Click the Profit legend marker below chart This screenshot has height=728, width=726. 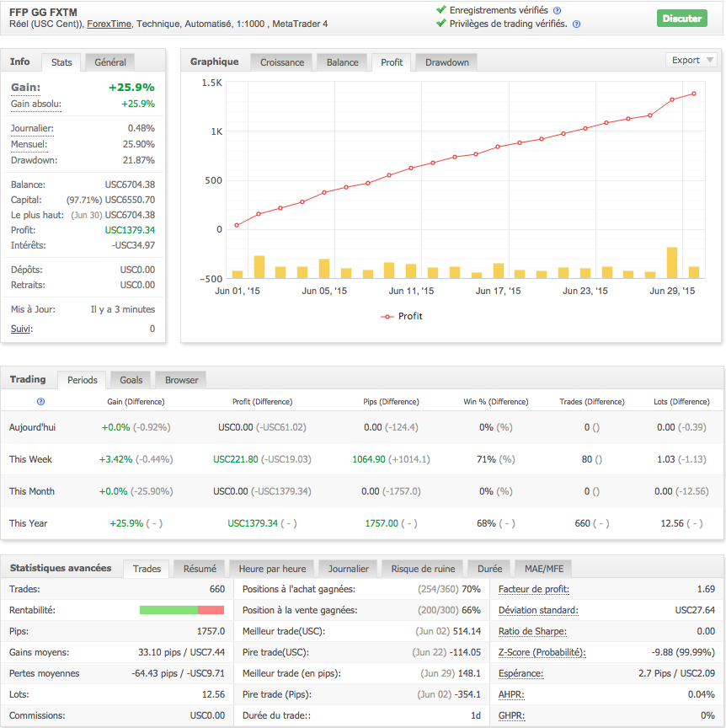[x=387, y=316]
